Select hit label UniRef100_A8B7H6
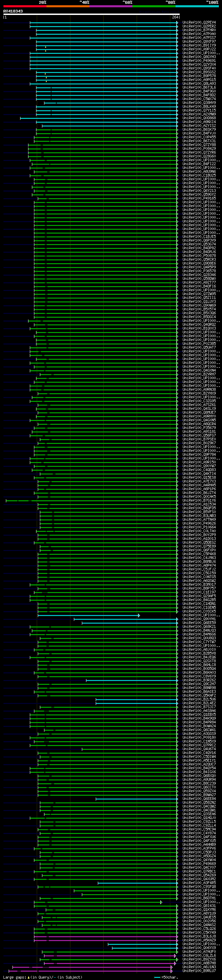 tap(199, 963)
